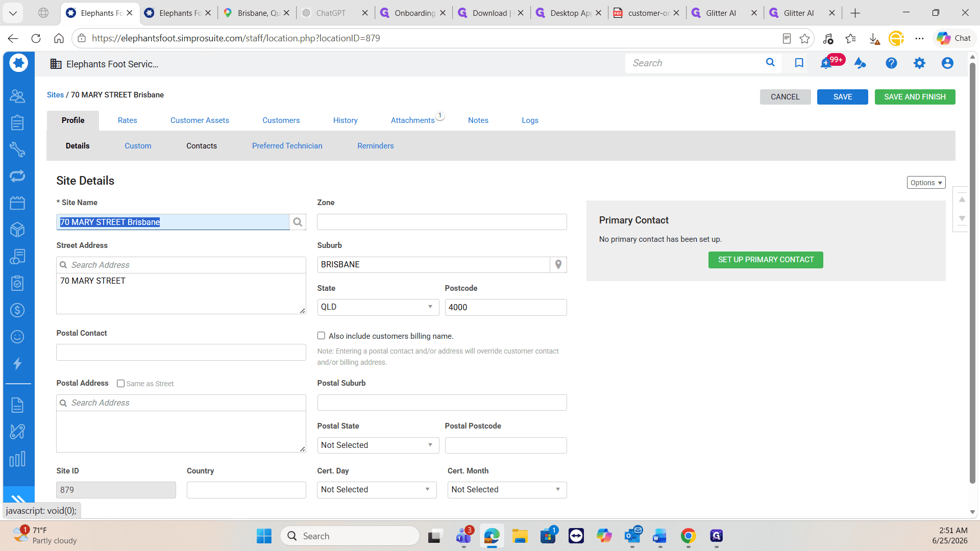This screenshot has height=551, width=980.
Task: Open the Jobs clipboard sidebar icon
Action: pyautogui.click(x=17, y=122)
